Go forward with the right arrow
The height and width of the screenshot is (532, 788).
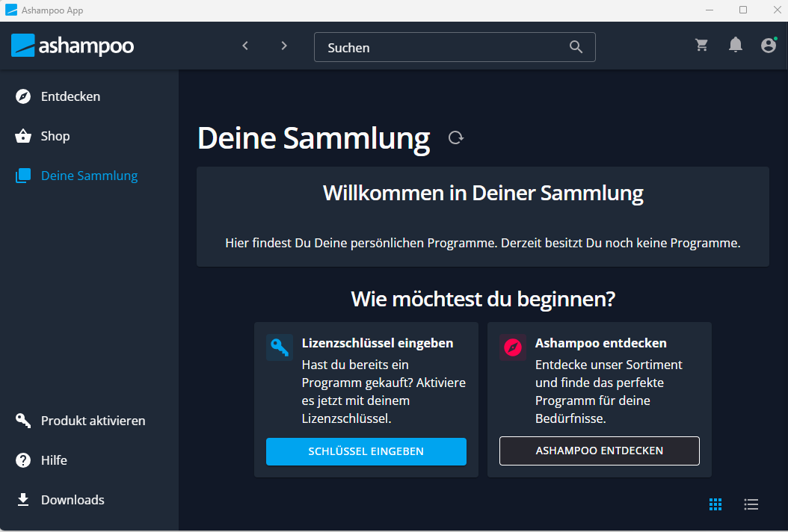click(x=284, y=46)
